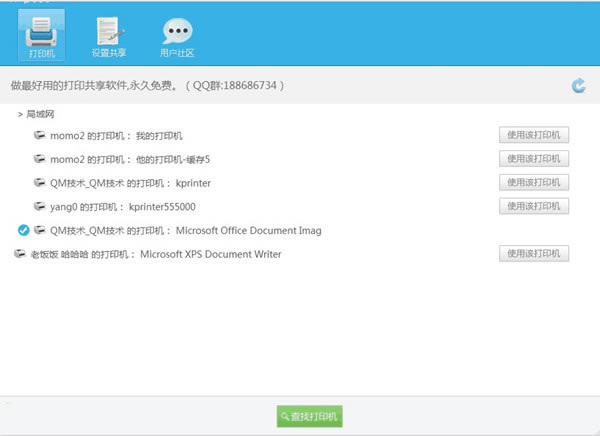The width and height of the screenshot is (600, 436).
Task: Click printer icon beside Microsoft XPS Document Writer
Action: pos(20,254)
